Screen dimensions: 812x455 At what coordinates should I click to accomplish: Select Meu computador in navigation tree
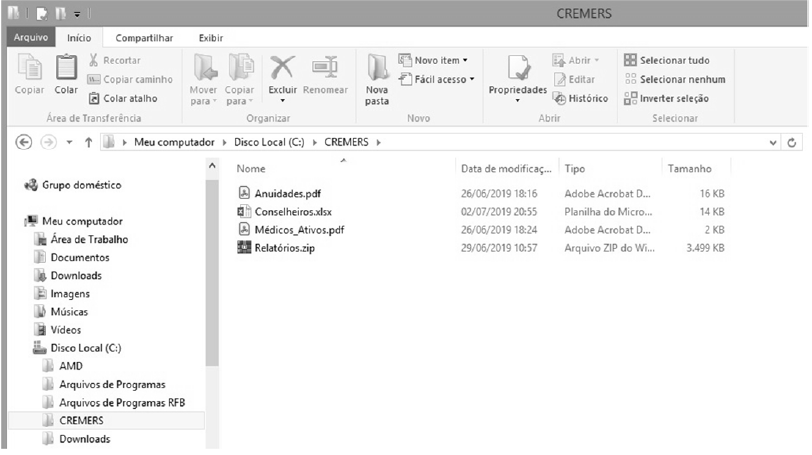click(74, 221)
